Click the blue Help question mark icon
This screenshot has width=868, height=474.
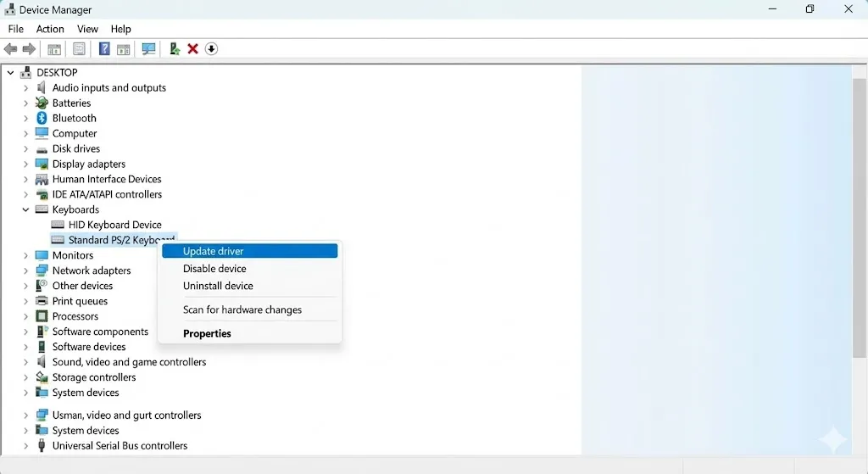point(104,49)
